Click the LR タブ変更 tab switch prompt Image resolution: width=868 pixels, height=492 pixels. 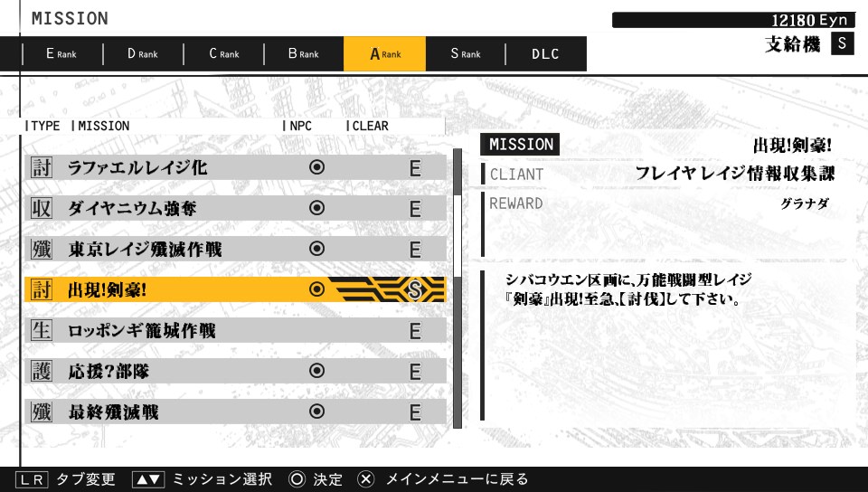tap(65, 479)
